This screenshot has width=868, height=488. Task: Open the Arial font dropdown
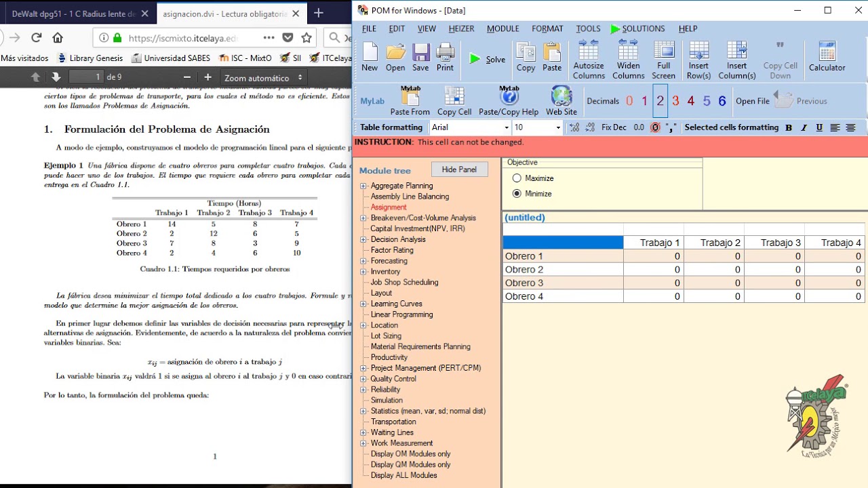(506, 127)
